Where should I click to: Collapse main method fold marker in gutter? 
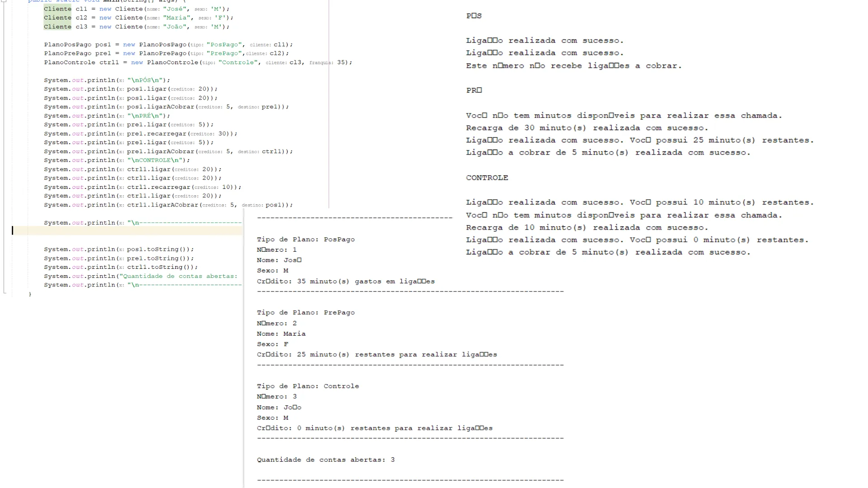point(5,1)
